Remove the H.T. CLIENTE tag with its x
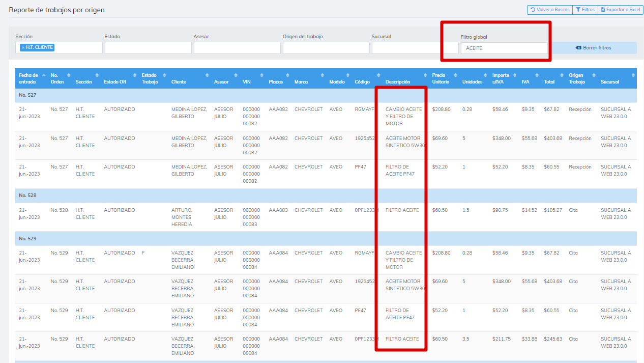This screenshot has width=644, height=363. [x=23, y=47]
